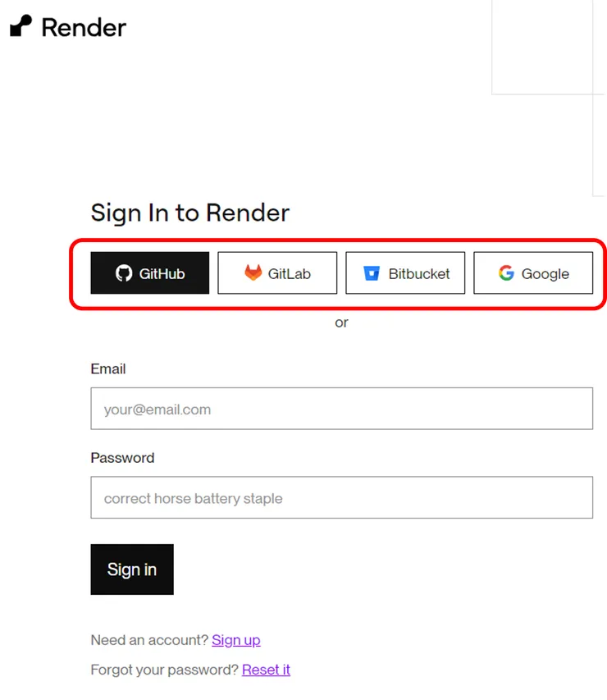Click the orange GitLab fox icon
Screen dimensions: 607x700
[253, 273]
